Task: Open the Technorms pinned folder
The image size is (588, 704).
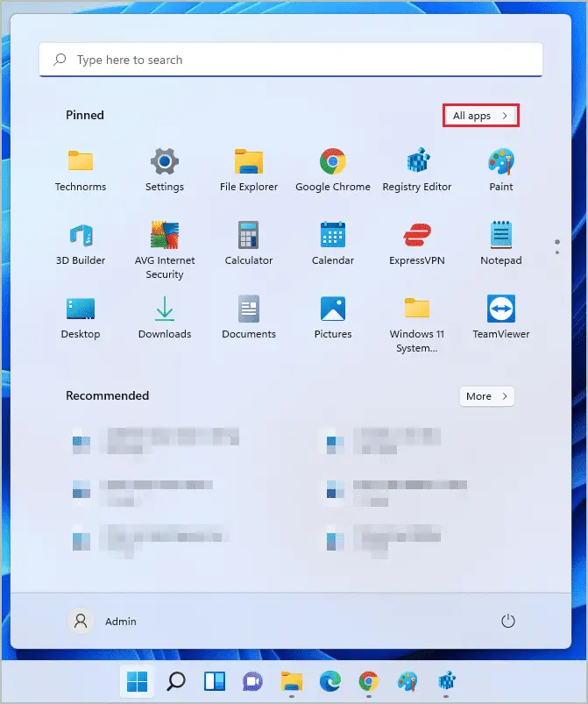Action: (81, 170)
